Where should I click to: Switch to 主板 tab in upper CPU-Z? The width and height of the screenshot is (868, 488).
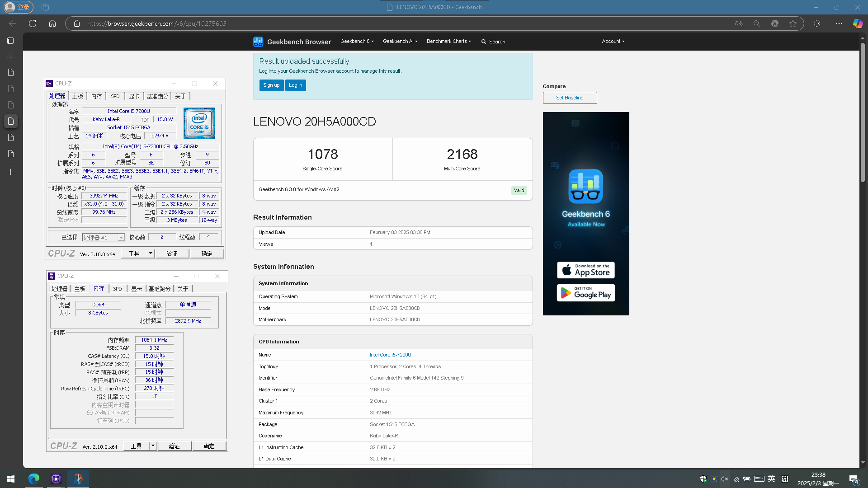click(x=78, y=96)
